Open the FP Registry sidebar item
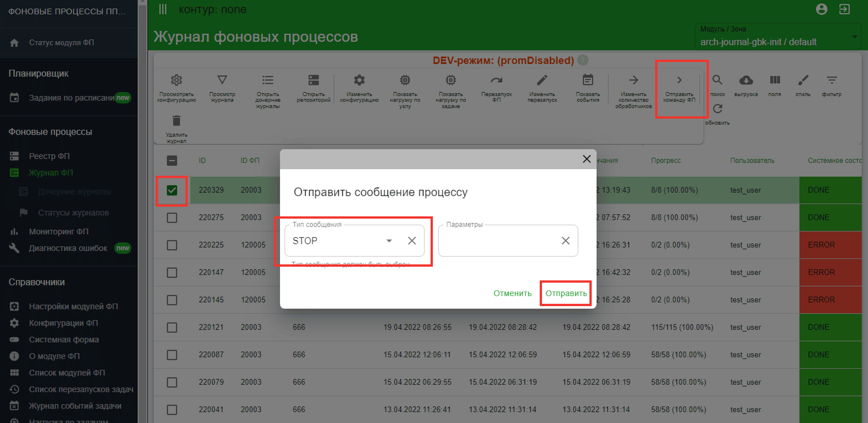Image resolution: width=868 pixels, height=423 pixels. point(49,156)
